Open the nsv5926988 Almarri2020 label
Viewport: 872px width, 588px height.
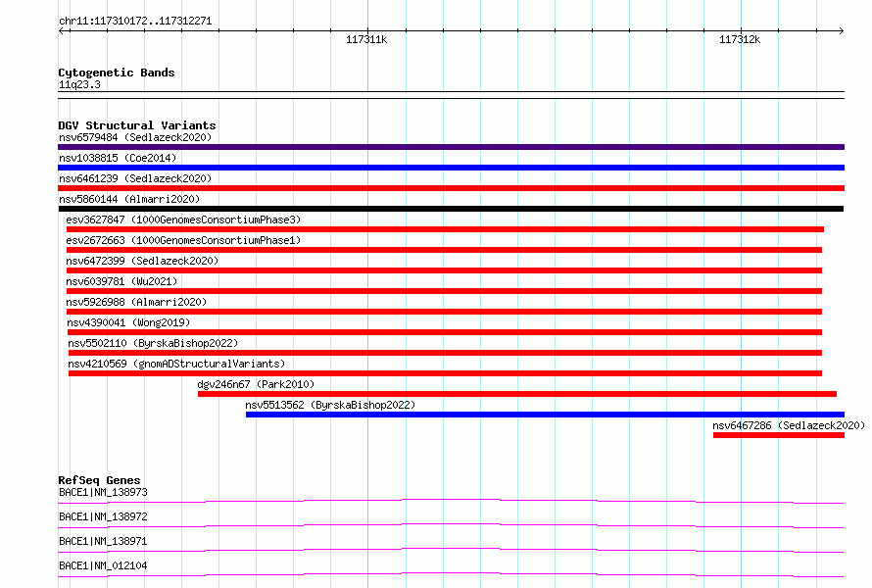tap(136, 302)
